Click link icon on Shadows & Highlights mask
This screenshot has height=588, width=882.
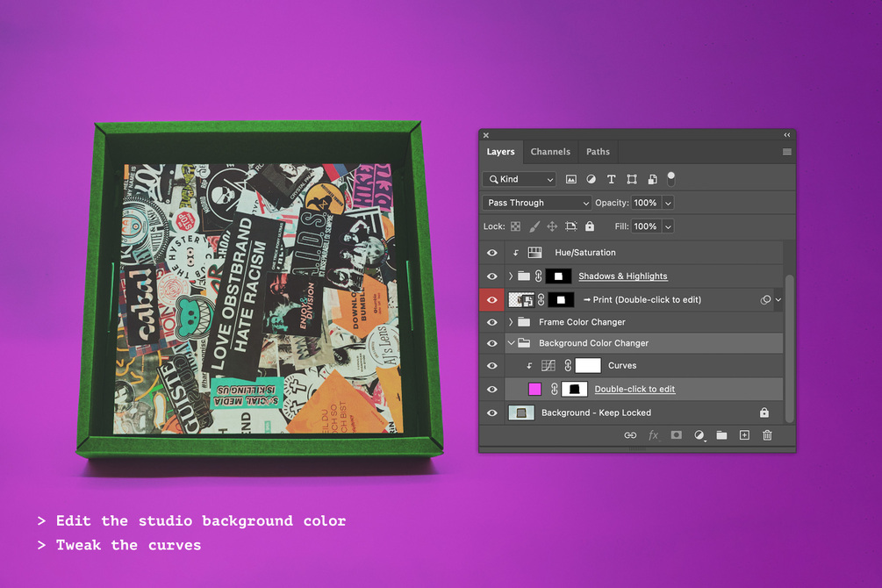click(538, 276)
